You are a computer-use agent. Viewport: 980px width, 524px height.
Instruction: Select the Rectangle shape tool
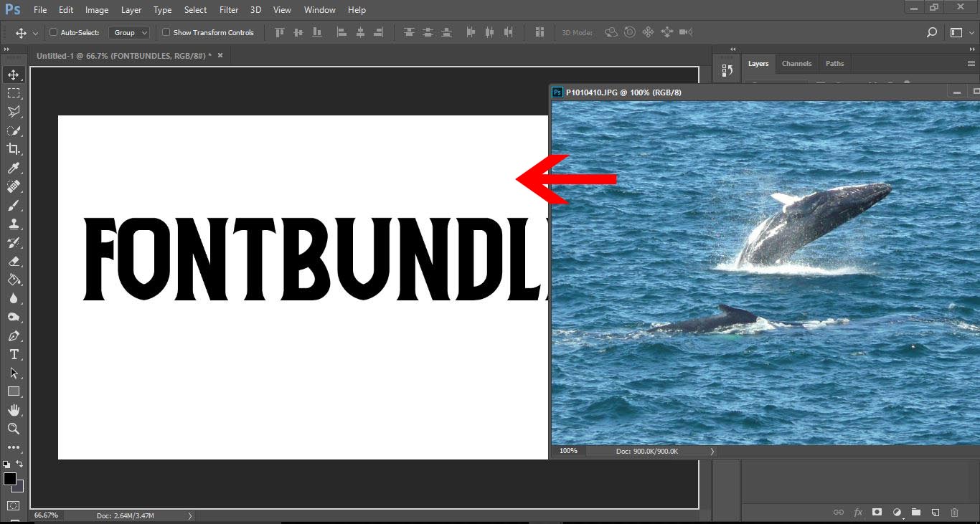coord(13,391)
